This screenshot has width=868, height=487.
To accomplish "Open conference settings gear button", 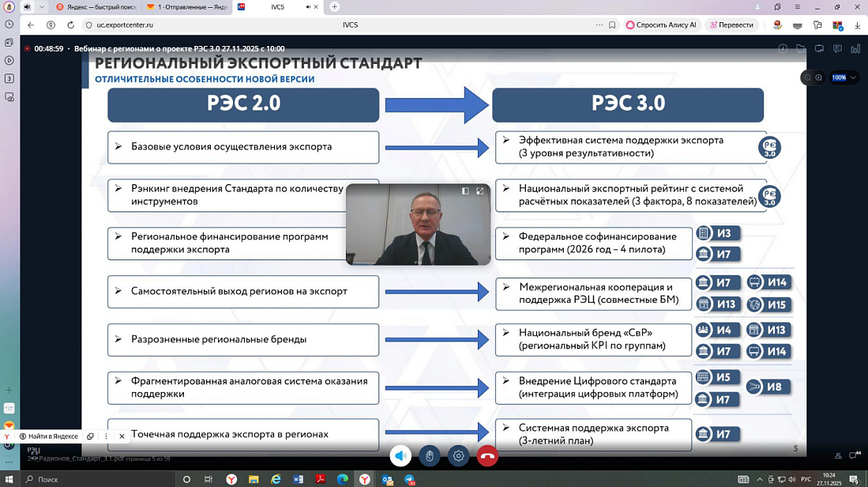I will point(458,456).
